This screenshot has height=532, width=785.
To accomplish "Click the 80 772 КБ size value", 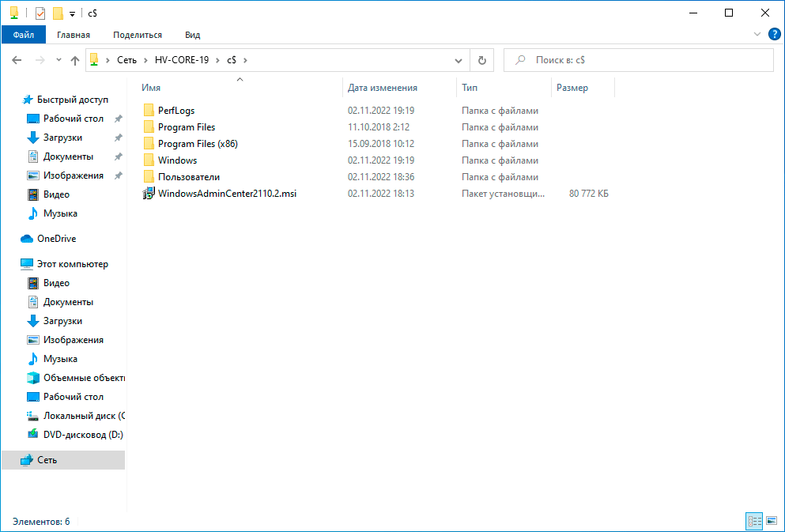I will [x=589, y=194].
